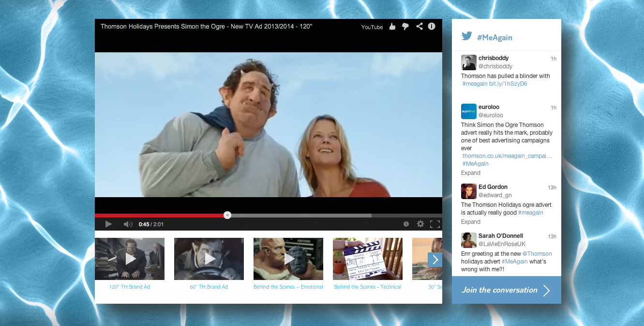The height and width of the screenshot is (326, 644).
Task: Click the @LaVieEnRoseUK handle
Action: tap(502, 244)
